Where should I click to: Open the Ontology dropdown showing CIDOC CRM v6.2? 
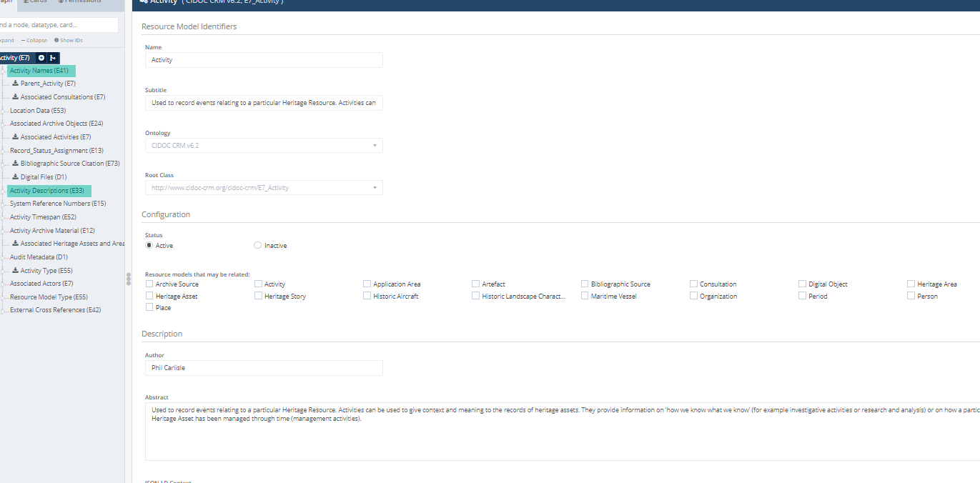263,145
